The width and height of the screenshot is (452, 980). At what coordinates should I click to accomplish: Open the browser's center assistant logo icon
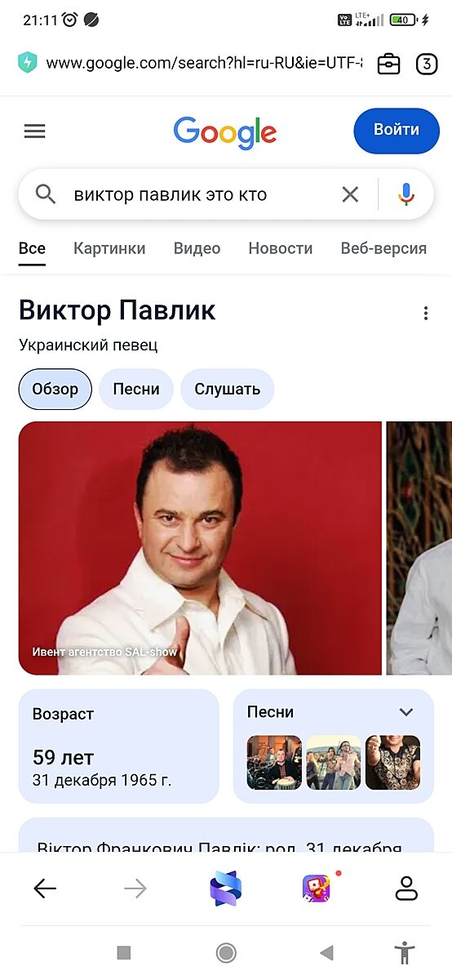pos(226,889)
